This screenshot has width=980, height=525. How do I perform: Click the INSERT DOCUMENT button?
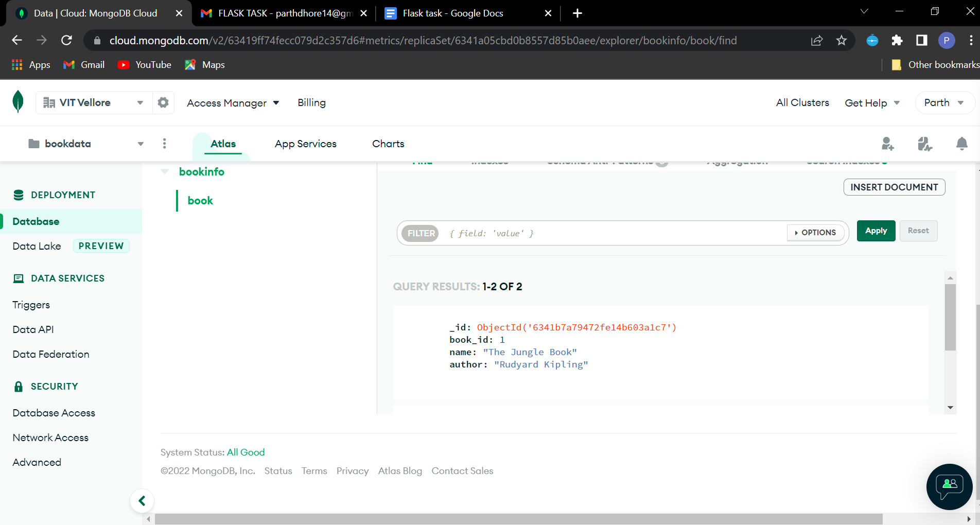click(x=894, y=187)
